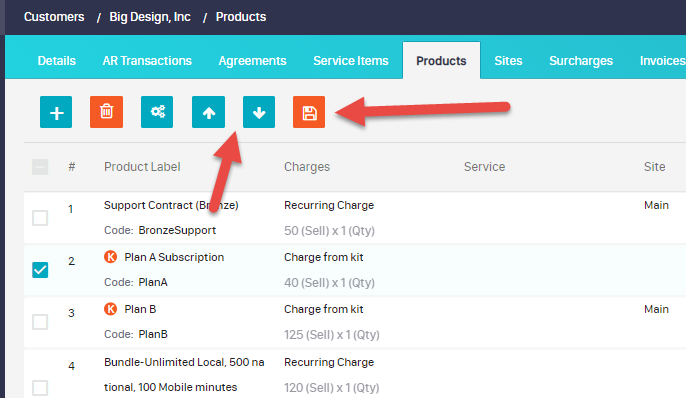Click Recurring Charge in Bundle-Unlimited row

[x=329, y=362]
